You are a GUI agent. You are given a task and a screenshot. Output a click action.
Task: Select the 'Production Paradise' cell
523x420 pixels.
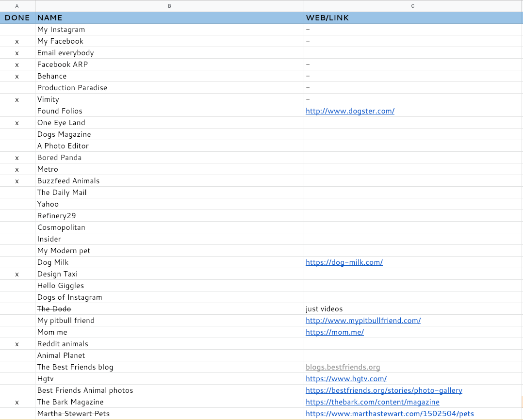pos(169,88)
